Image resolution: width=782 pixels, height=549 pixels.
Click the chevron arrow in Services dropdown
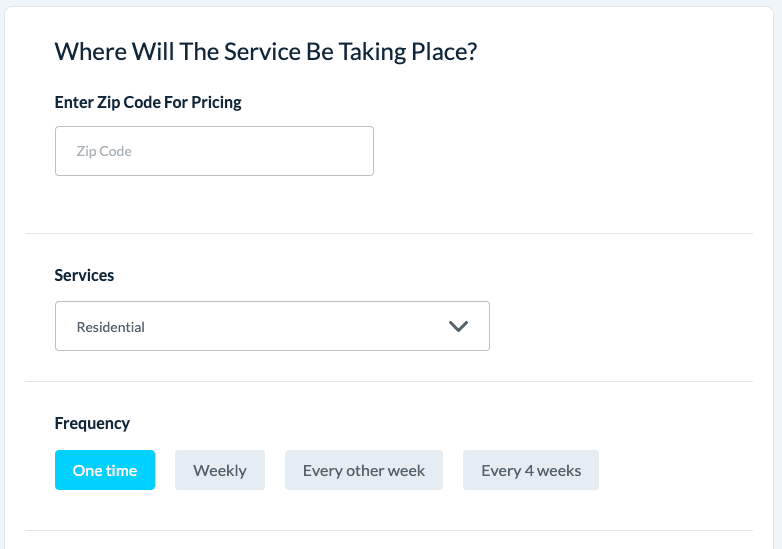point(459,326)
